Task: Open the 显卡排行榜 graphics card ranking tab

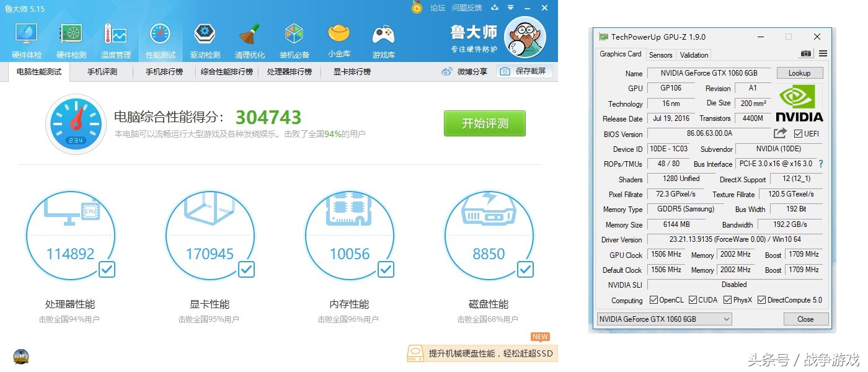Action: pyautogui.click(x=351, y=71)
